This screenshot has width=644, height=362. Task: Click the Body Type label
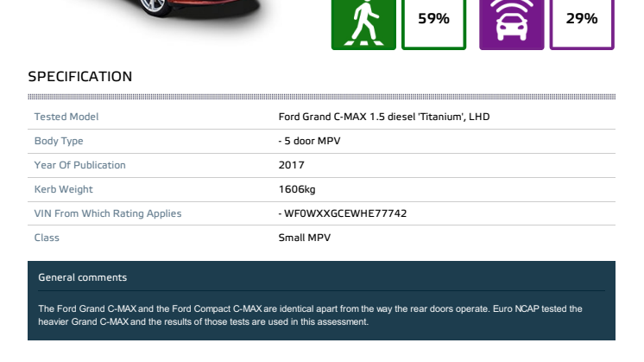point(59,141)
